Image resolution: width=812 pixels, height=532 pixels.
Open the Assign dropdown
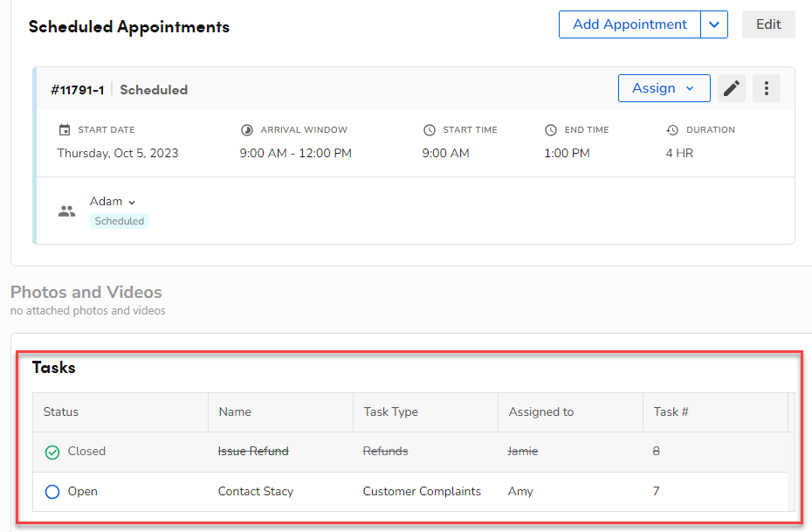click(663, 88)
